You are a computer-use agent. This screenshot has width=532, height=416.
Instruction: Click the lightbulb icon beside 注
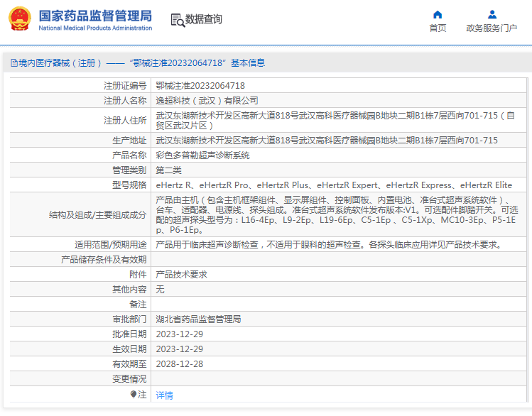[133, 394]
